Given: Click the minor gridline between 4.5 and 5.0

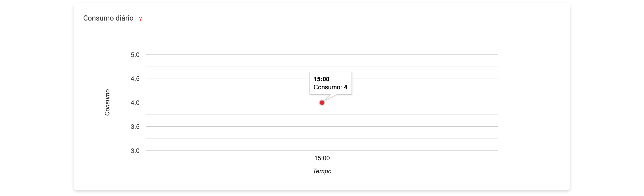Looking at the screenshot, I should [225, 67].
